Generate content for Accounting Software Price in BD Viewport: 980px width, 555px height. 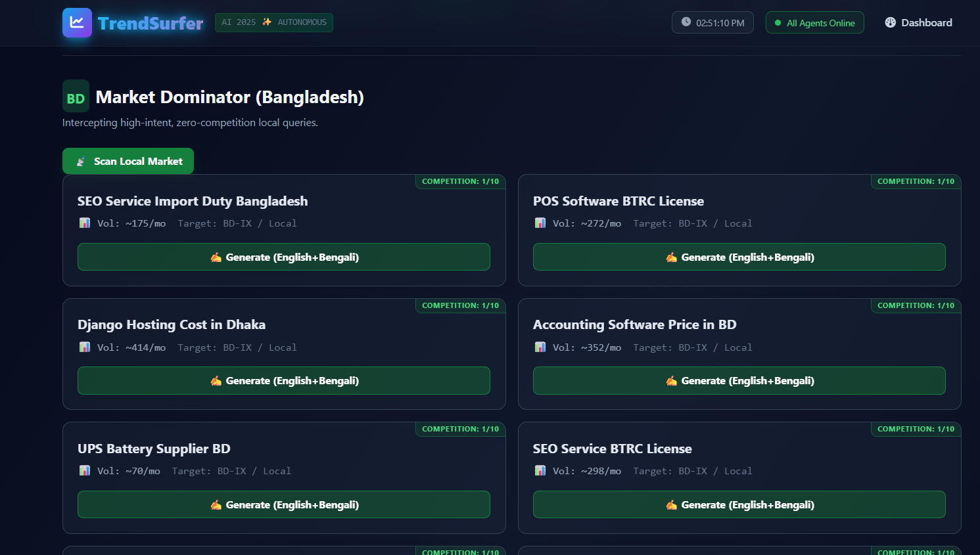tap(739, 381)
